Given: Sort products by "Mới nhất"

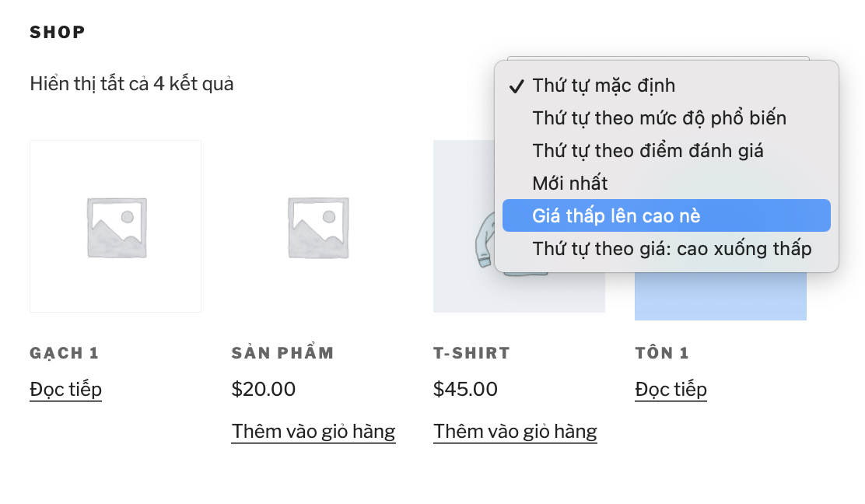Looking at the screenshot, I should click(x=568, y=183).
